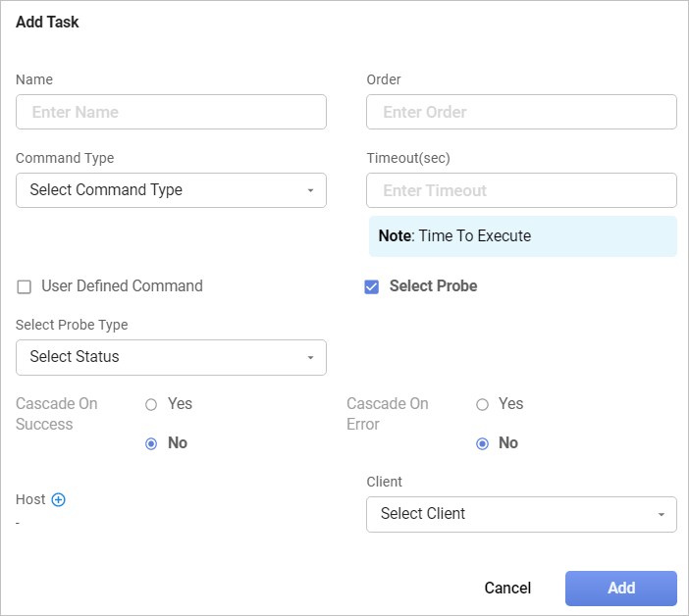Open the Select Client dropdown
This screenshot has width=689, height=616.
click(521, 514)
